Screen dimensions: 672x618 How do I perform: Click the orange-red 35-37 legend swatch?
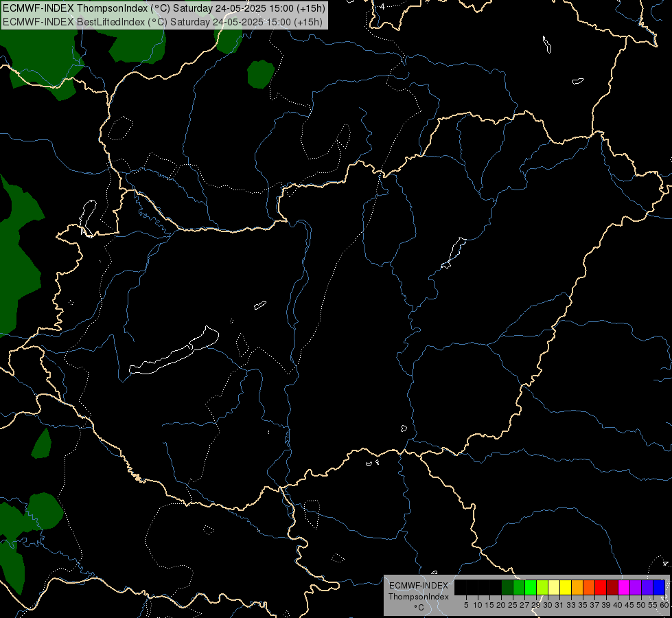(x=589, y=588)
